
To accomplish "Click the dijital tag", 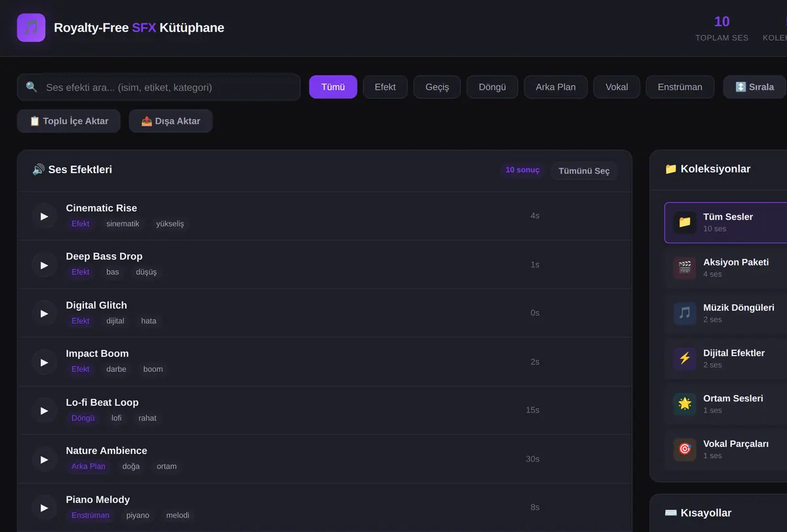I will pyautogui.click(x=115, y=321).
